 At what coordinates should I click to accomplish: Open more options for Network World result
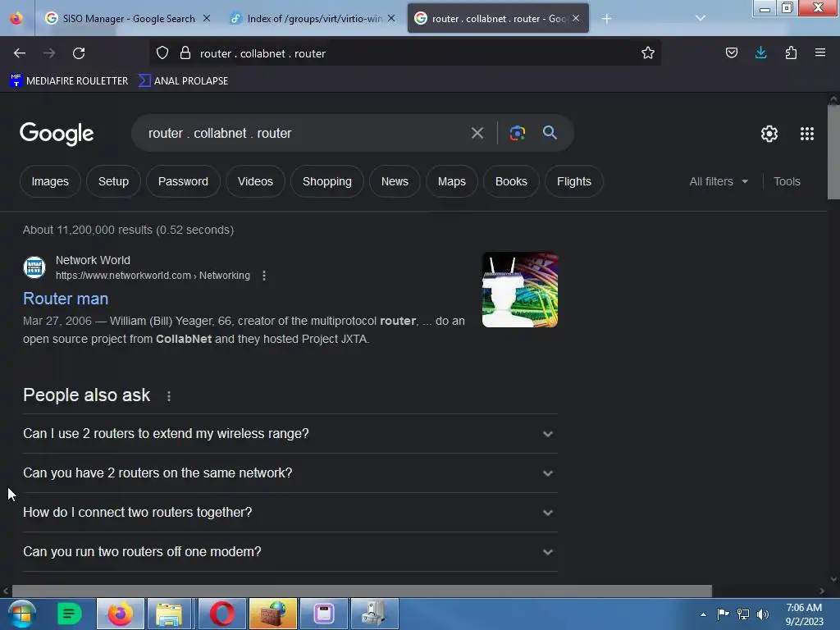point(264,276)
